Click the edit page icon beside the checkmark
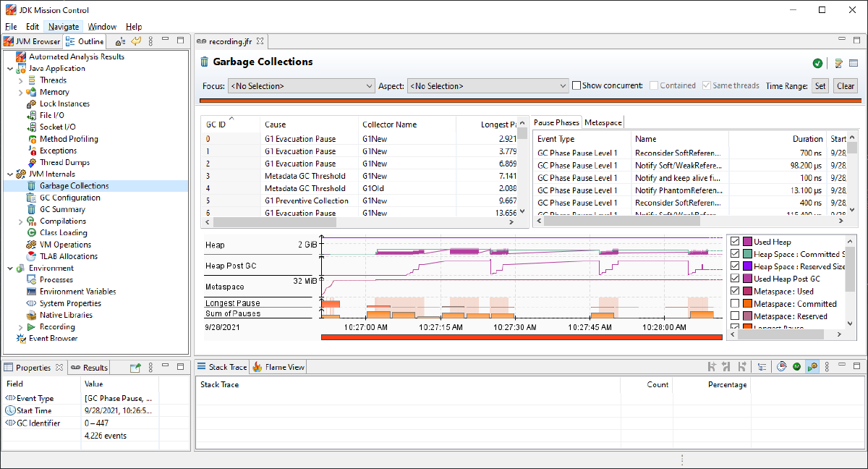868x469 pixels. (839, 64)
